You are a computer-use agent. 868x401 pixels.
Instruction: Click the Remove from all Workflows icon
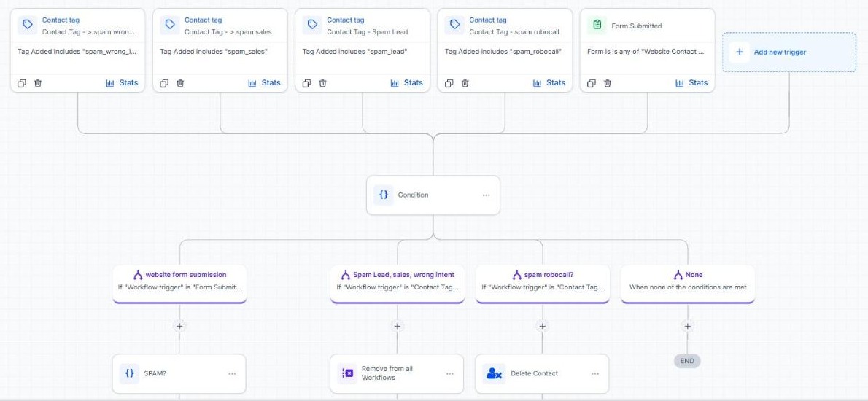coord(348,373)
